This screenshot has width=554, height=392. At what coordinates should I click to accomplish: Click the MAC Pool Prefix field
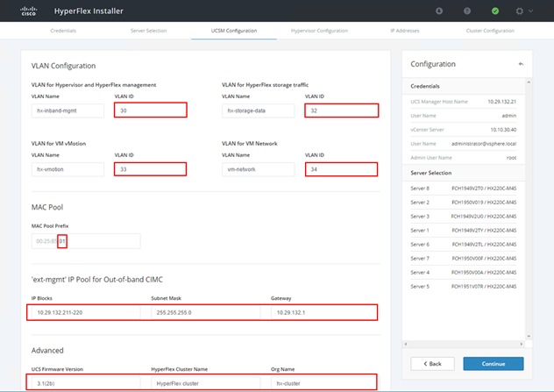tap(86, 241)
